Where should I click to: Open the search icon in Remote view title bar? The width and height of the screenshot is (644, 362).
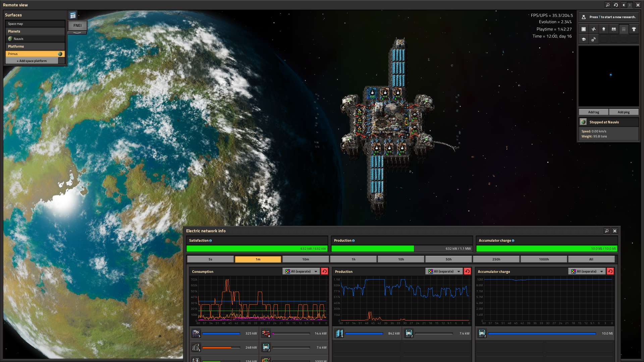click(x=607, y=5)
